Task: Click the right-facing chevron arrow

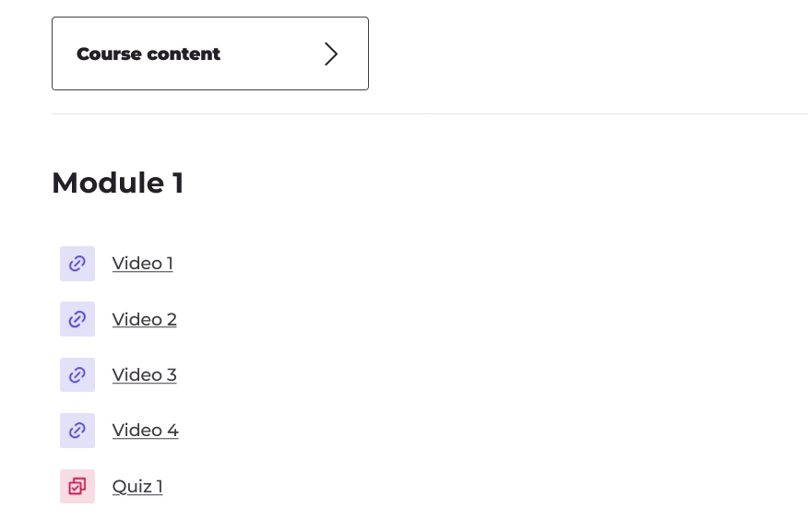Action: 331,53
